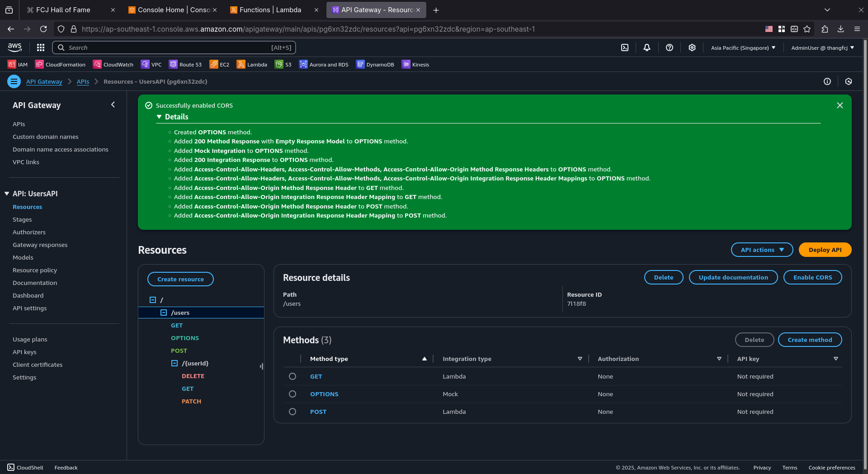
Task: Open the AWS settings gear
Action: [x=692, y=47]
